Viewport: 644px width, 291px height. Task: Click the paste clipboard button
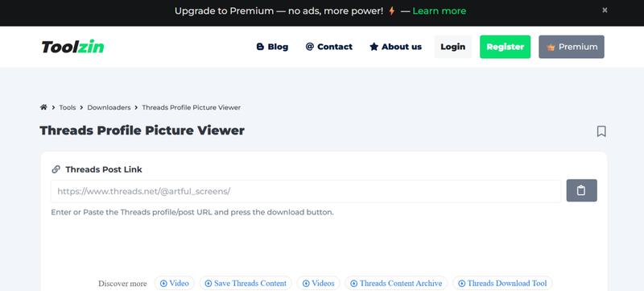(581, 191)
